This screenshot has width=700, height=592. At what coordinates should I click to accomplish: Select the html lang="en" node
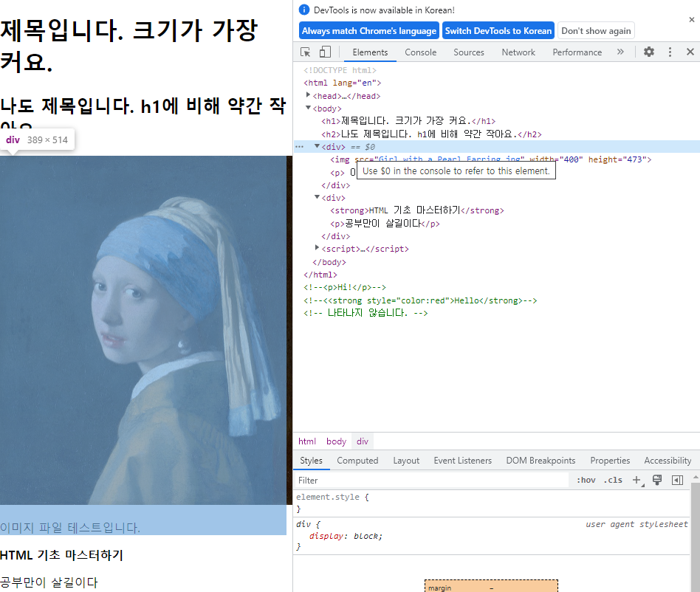point(343,83)
